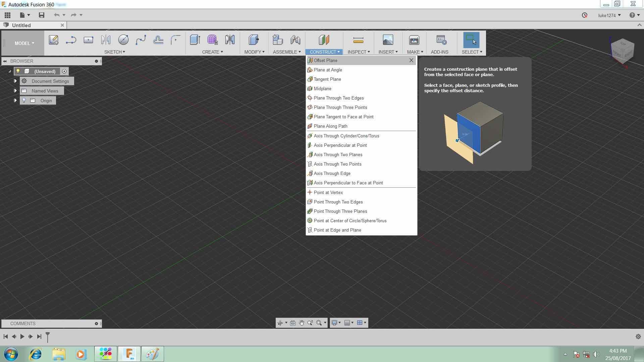The image size is (644, 362).
Task: Click the Select tool icon
Action: (x=471, y=40)
